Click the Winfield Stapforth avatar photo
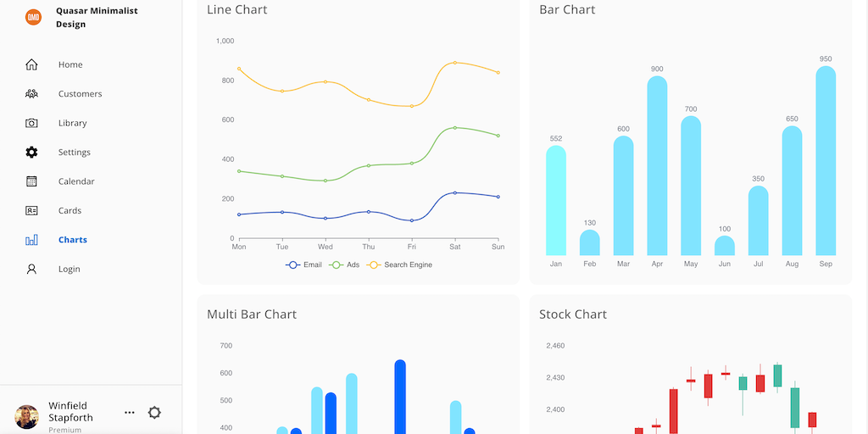 pyautogui.click(x=27, y=416)
